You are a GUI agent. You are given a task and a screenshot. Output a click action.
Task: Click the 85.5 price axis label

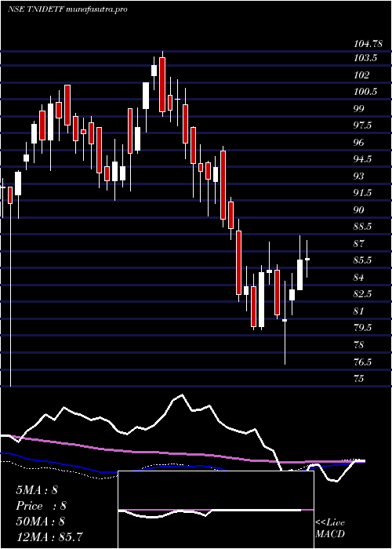point(363,260)
